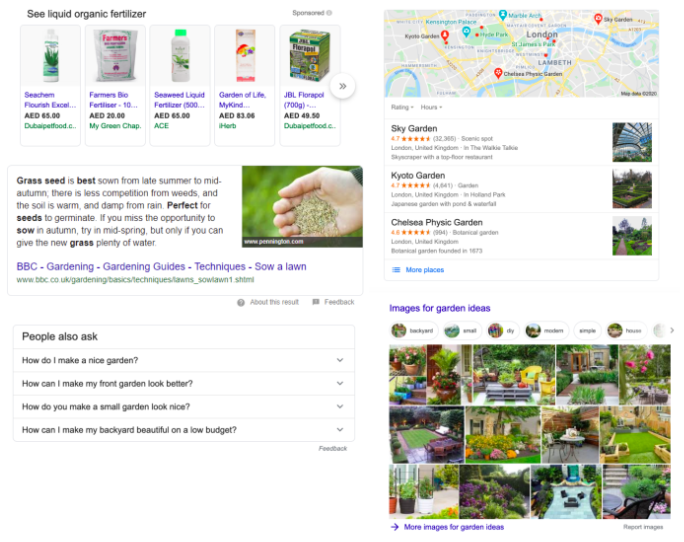Image resolution: width=684 pixels, height=542 pixels.
Task: Click the Sponsored info icon
Action: [x=329, y=13]
